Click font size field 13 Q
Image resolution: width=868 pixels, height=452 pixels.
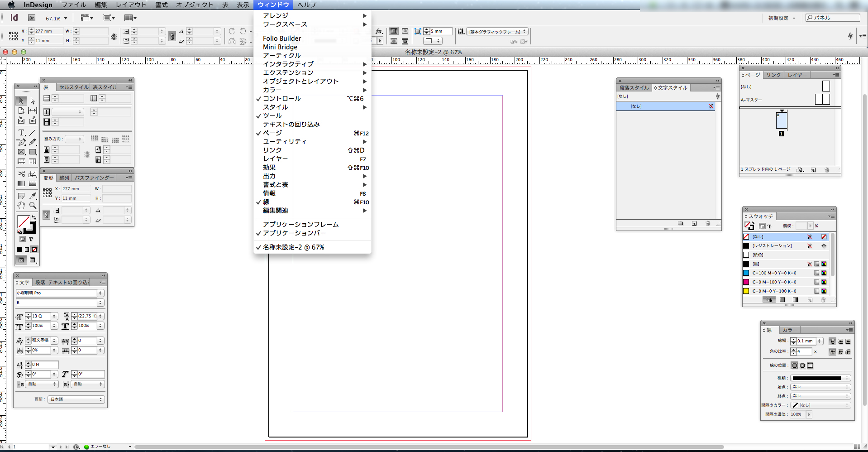(41, 316)
